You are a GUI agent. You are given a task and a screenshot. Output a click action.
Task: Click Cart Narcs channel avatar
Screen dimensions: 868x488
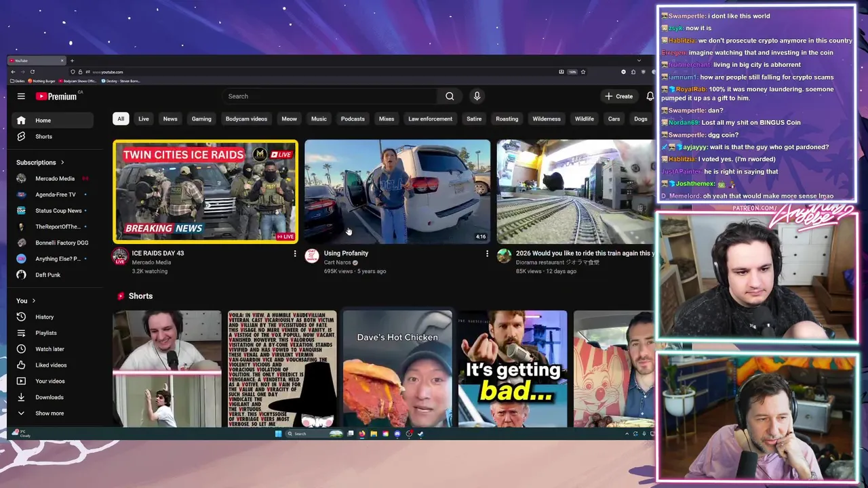point(312,256)
